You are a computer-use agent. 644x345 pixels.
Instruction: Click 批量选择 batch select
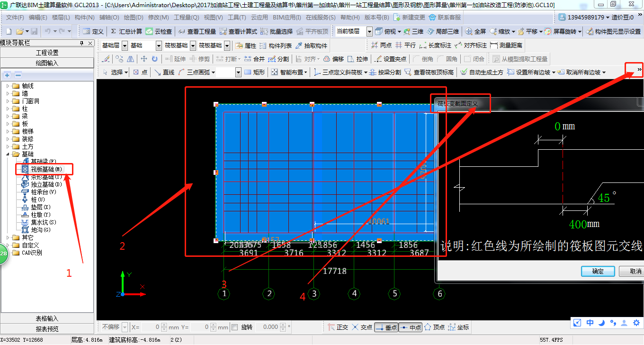coord(277,31)
